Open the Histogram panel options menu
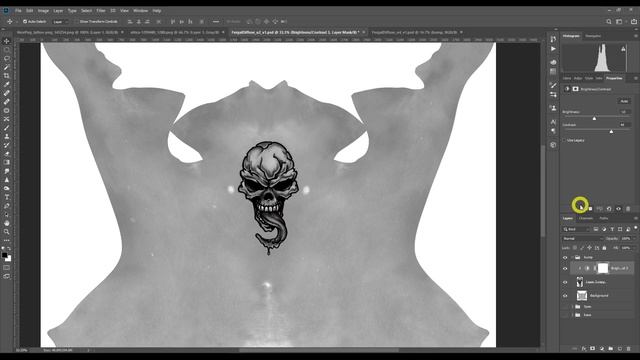 point(636,36)
